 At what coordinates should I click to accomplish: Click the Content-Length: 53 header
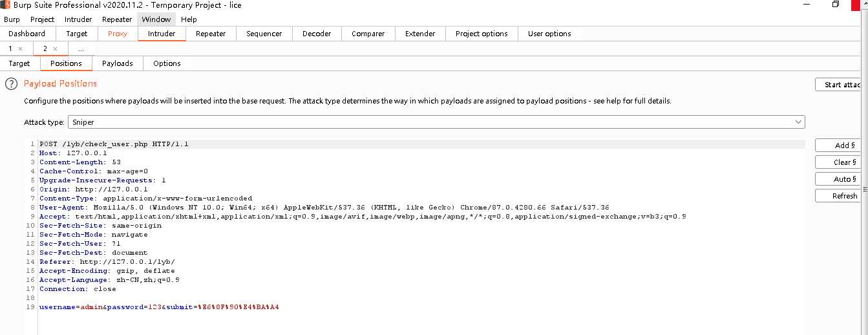click(x=80, y=162)
